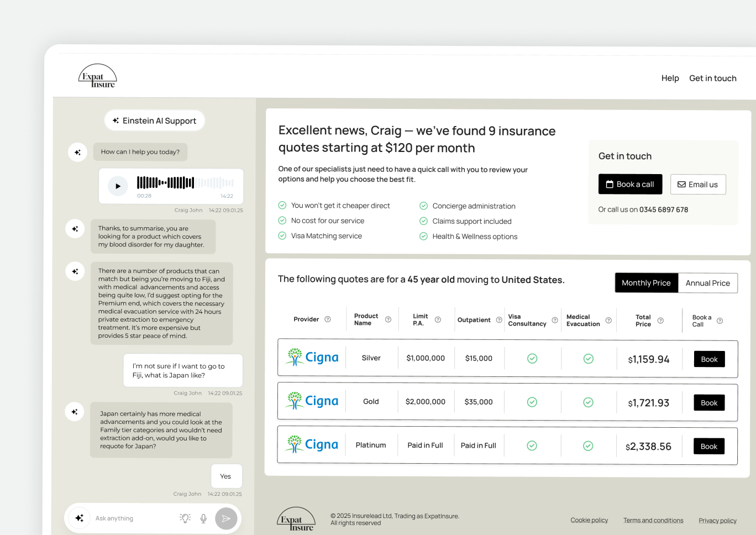This screenshot has height=535, width=756.
Task: Send the chat message with arrow button
Action: [x=226, y=518]
